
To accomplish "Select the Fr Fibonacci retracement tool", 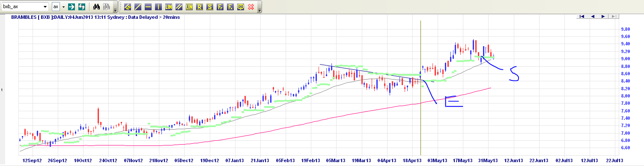I will point(220,7).
